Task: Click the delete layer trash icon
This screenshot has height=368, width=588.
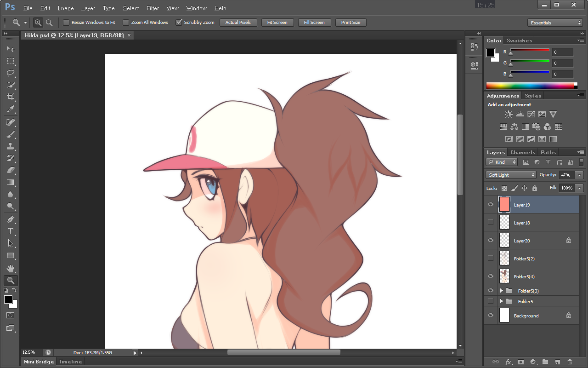Action: pyautogui.click(x=570, y=362)
